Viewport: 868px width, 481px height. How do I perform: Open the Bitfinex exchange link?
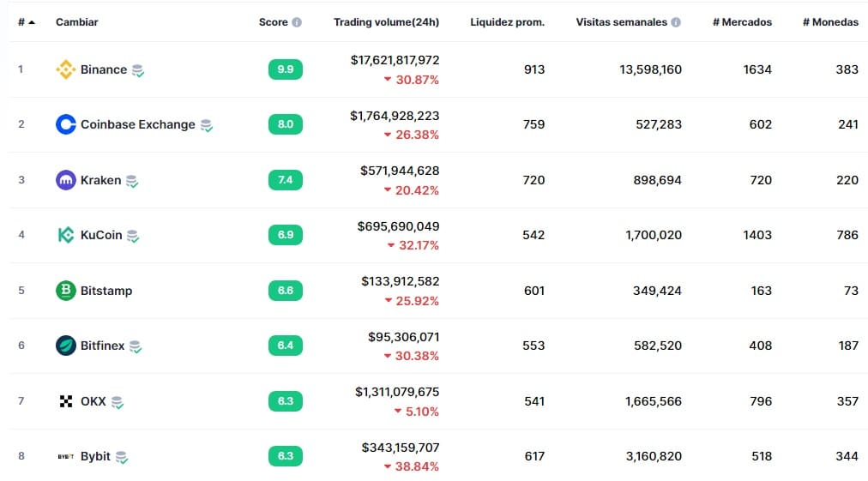pyautogui.click(x=102, y=346)
